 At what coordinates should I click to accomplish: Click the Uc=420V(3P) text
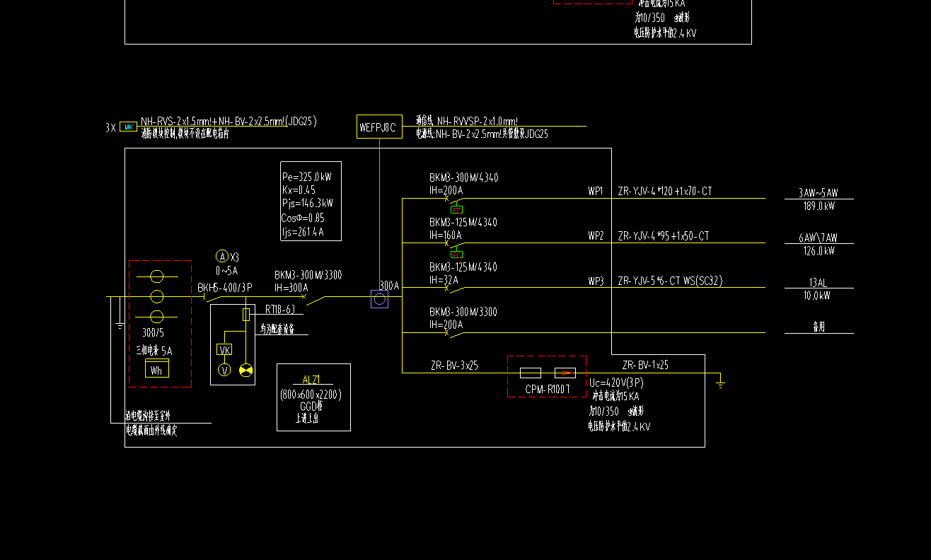pyautogui.click(x=615, y=383)
